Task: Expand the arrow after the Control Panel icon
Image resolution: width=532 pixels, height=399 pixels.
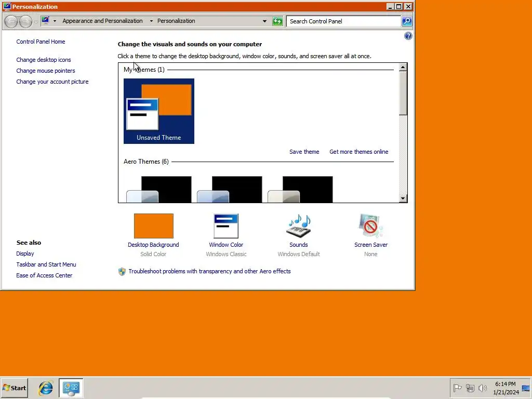Action: point(55,21)
